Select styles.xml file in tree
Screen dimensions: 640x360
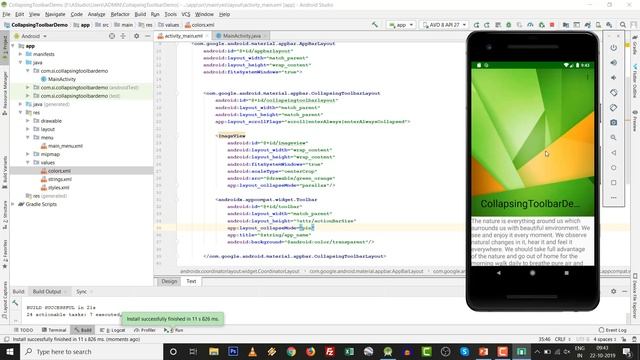[59, 187]
